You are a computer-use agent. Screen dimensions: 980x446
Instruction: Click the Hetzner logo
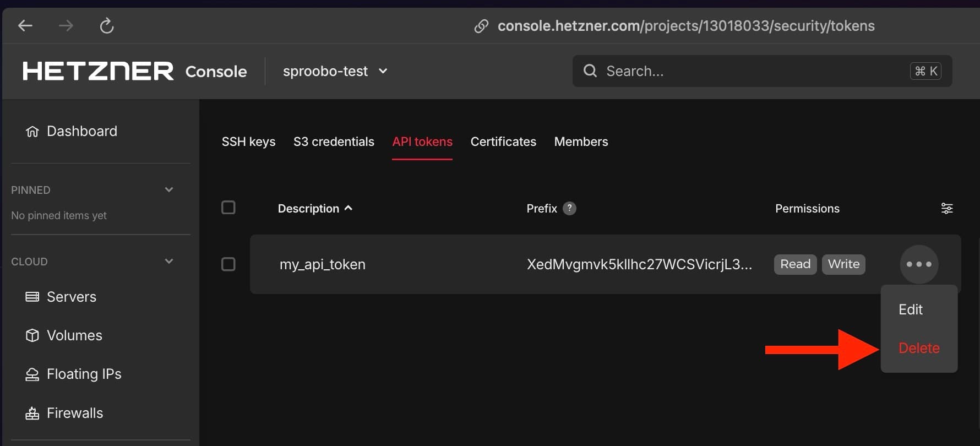click(x=98, y=71)
